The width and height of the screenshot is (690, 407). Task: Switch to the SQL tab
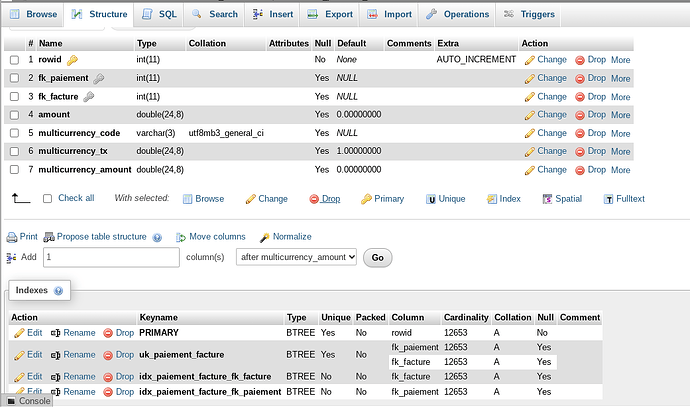tap(158, 15)
